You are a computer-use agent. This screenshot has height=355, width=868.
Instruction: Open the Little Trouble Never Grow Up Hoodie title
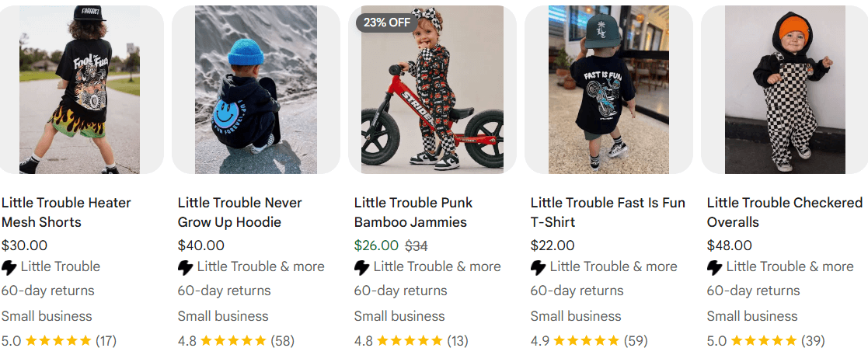pyautogui.click(x=239, y=212)
